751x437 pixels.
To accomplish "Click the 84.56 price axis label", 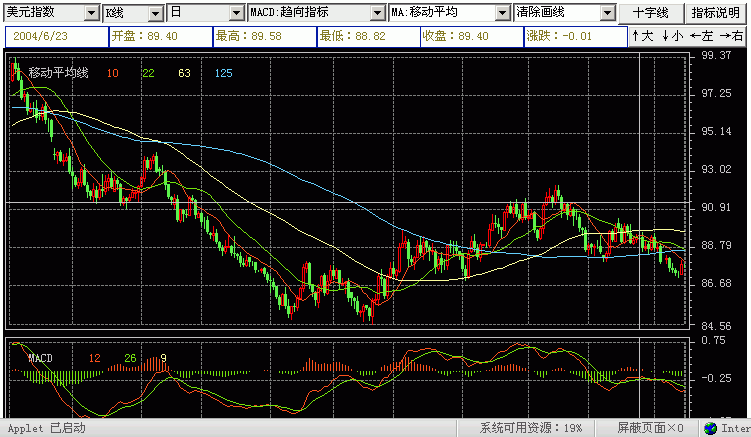I will tap(717, 326).
